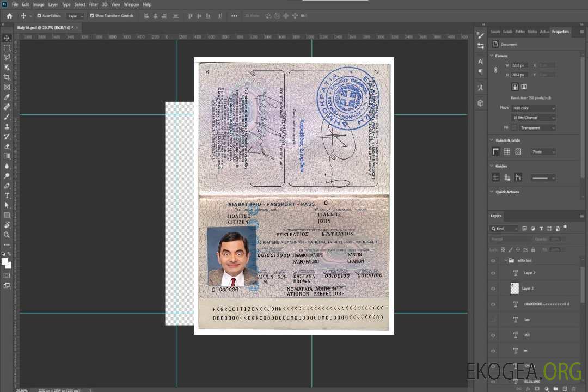Select the Eraser tool

pyautogui.click(x=7, y=146)
